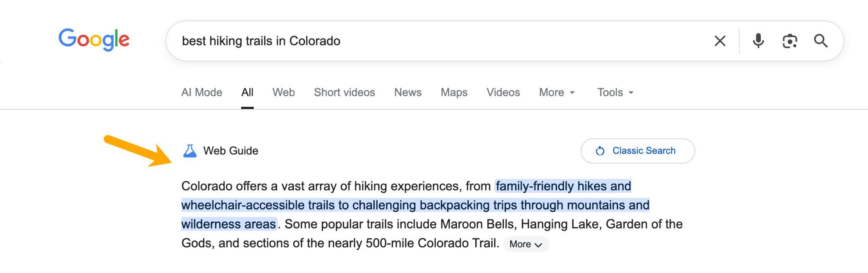868x273 pixels.
Task: Select the Short videos tab
Action: [344, 92]
